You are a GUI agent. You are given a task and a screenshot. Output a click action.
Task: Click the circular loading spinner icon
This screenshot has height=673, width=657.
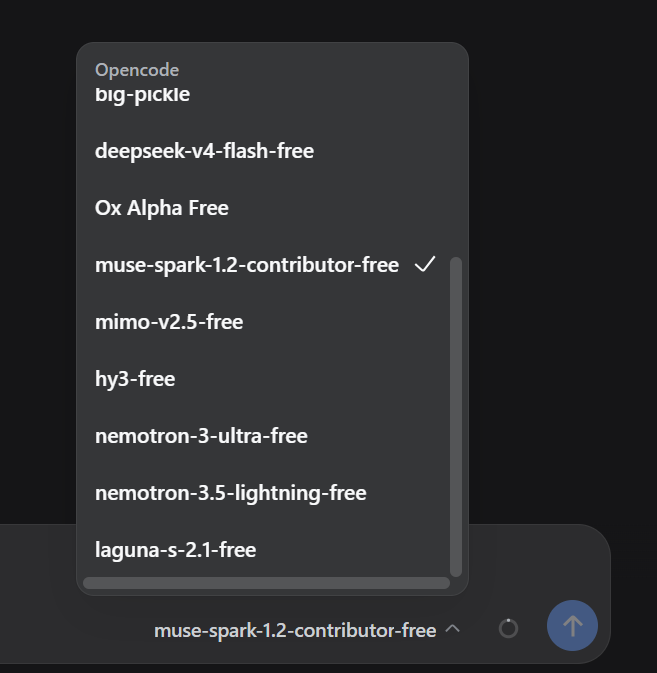pos(509,629)
